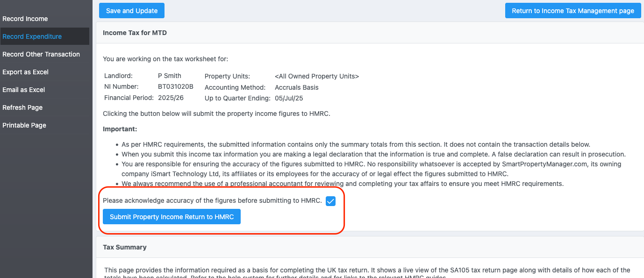Choose Email as Excel in sidebar
This screenshot has width=644, height=278.
[24, 90]
